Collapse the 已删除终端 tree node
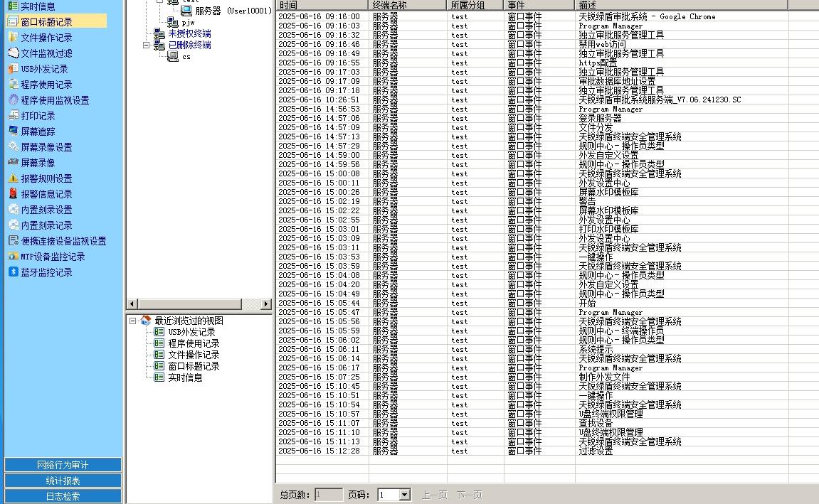 (147, 45)
